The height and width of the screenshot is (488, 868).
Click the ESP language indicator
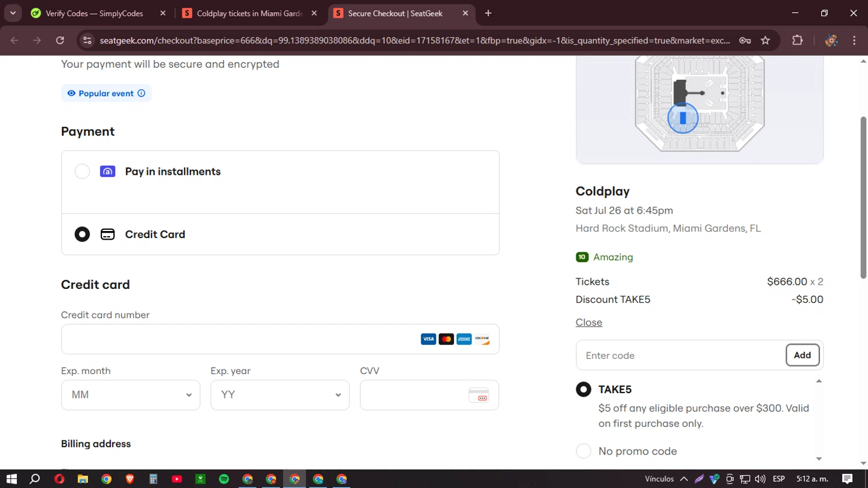point(779,479)
